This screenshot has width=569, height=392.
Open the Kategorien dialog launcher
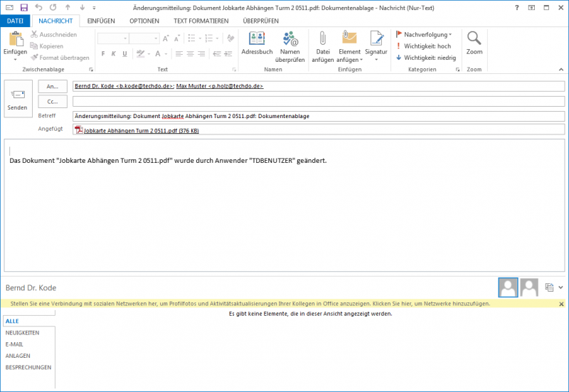[x=457, y=69]
